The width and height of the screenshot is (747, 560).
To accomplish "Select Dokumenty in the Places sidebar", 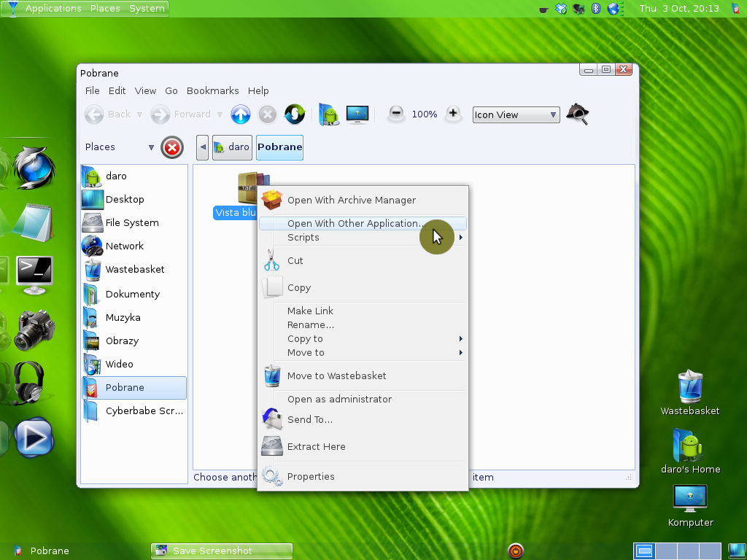I will 132,295.
